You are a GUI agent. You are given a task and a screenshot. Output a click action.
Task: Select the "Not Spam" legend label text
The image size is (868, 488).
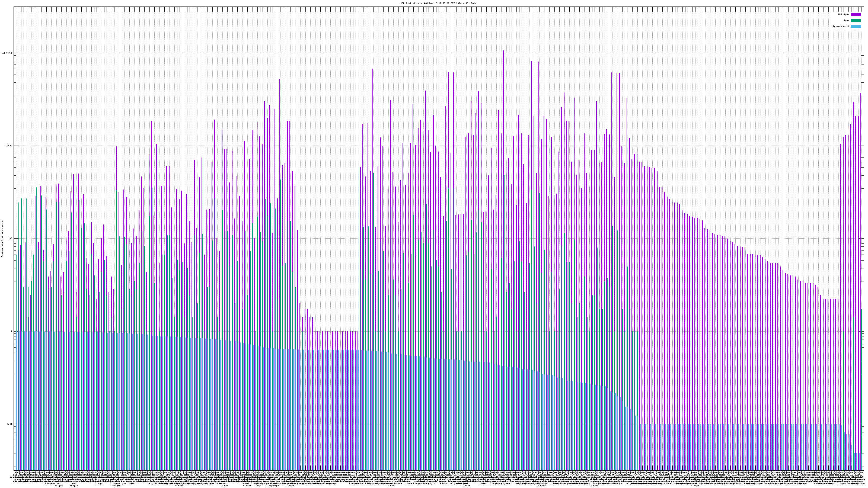tap(844, 14)
